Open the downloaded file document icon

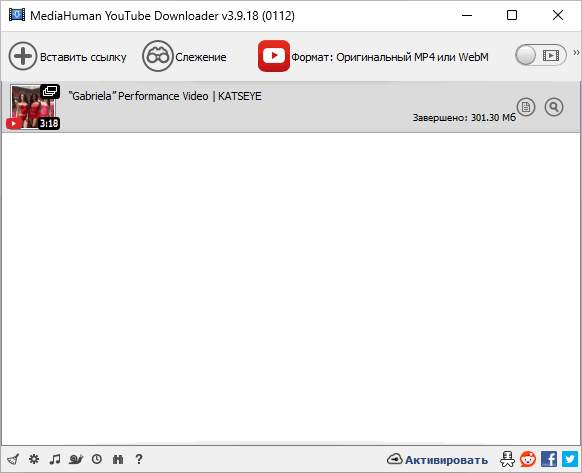[526, 107]
